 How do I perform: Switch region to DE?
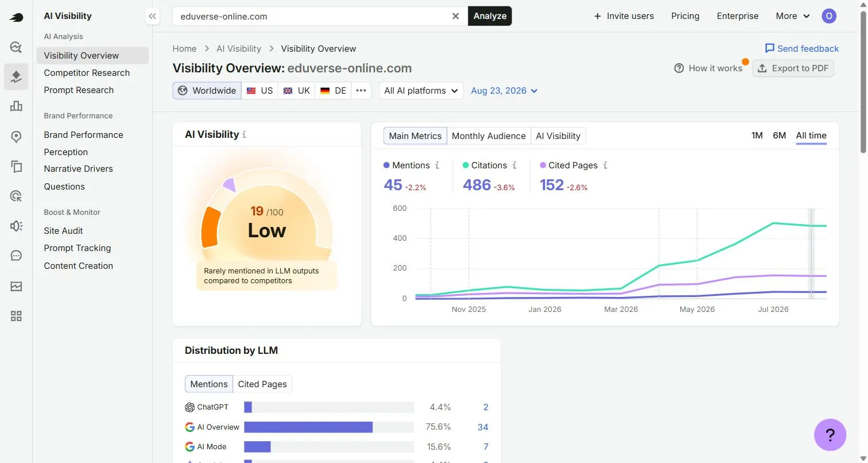click(333, 91)
